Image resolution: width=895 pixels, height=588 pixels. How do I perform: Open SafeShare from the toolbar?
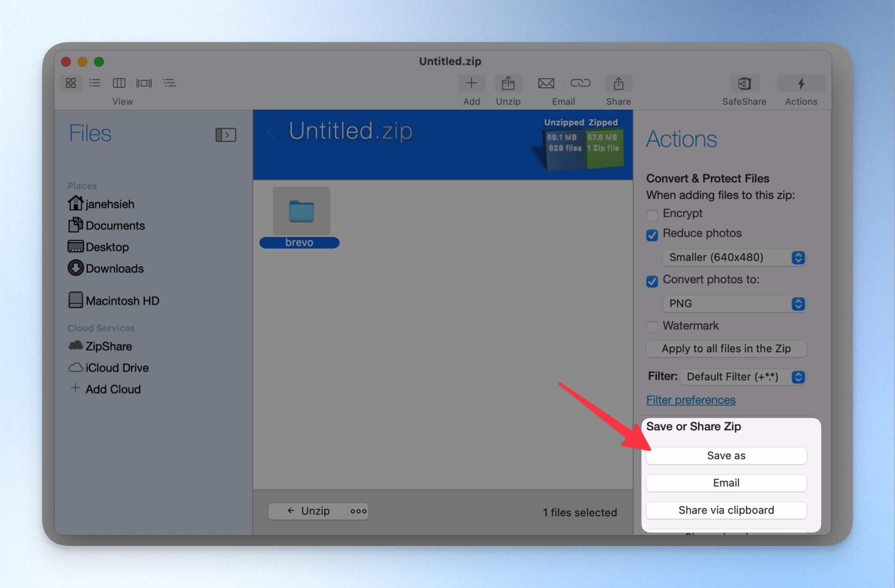click(744, 83)
